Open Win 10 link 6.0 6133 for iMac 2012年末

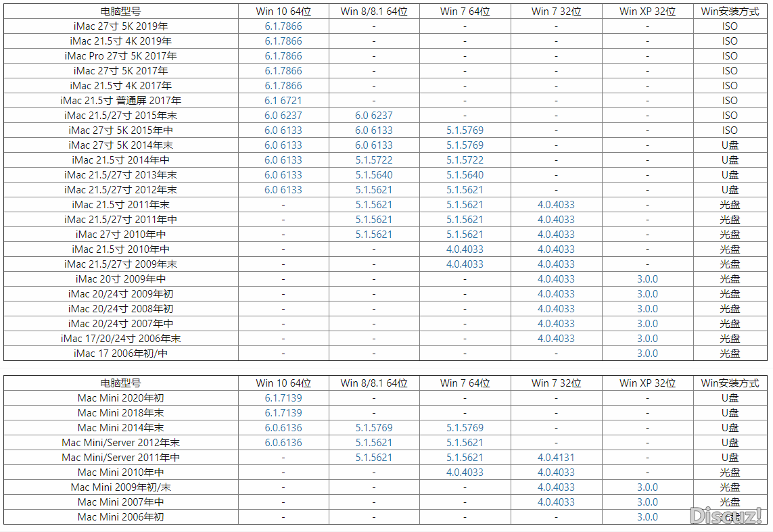(x=283, y=190)
